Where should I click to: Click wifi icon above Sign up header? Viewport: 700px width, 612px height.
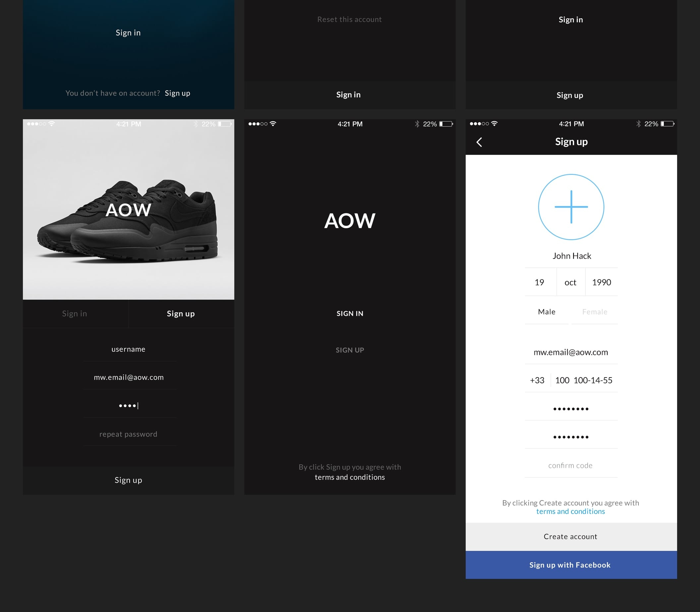click(x=494, y=124)
